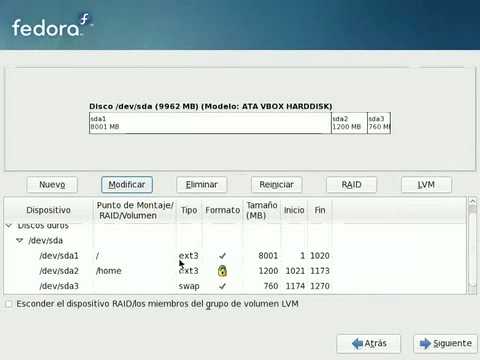Click the Reiniciar button
This screenshot has height=360, width=480.
[276, 185]
